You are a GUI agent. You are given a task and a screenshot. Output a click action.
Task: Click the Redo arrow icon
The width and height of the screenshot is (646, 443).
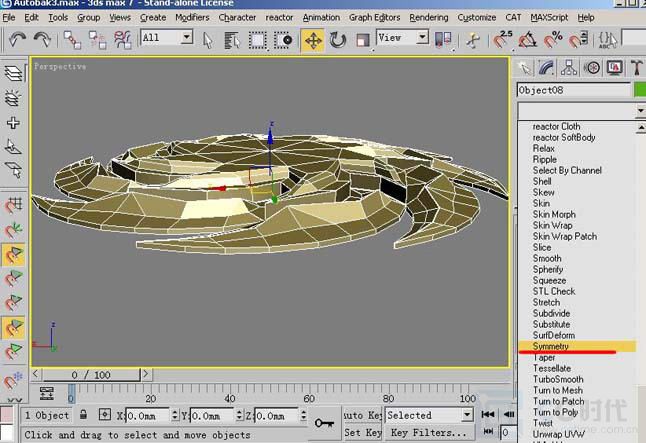click(42, 40)
